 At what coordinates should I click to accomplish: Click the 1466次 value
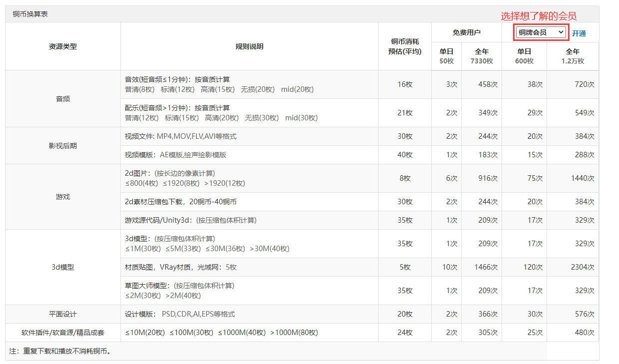tap(486, 267)
